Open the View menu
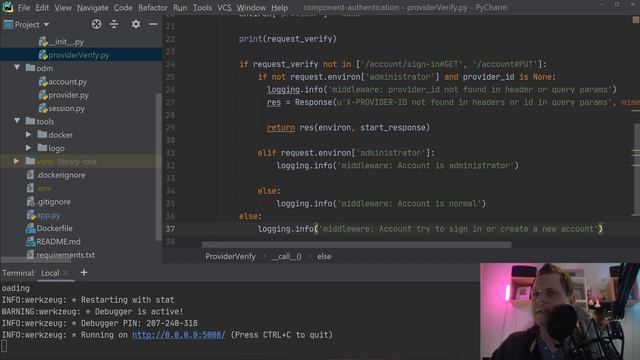The width and height of the screenshot is (640, 360). 63,7
